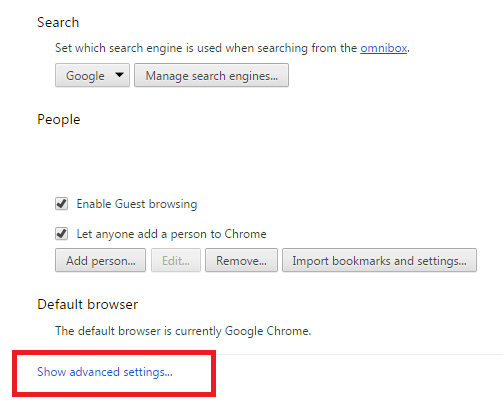Click the Remove person button
Screen dimensions: 503x403
click(241, 260)
